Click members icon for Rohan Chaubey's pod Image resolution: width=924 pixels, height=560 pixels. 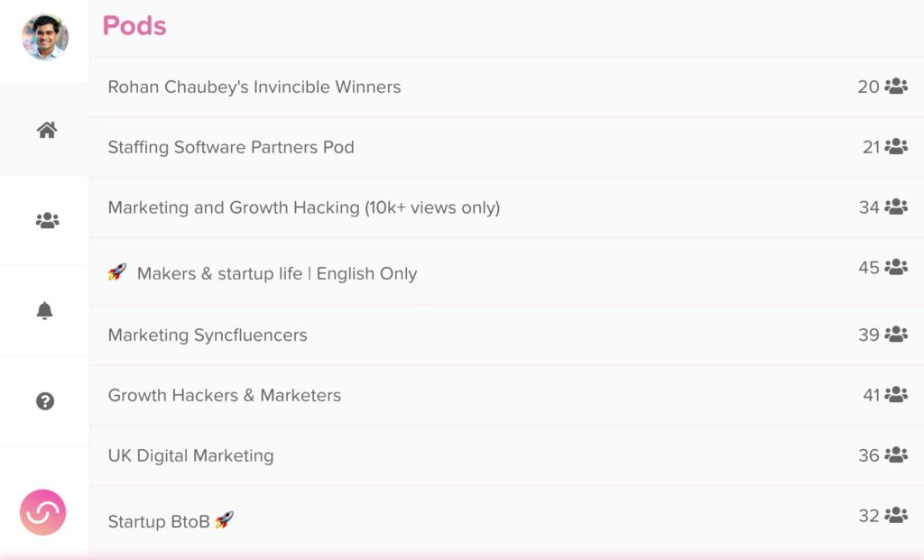[x=896, y=86]
